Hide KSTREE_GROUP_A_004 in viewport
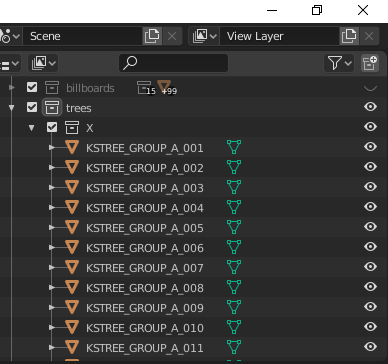The height and width of the screenshot is (364, 388). tap(371, 207)
